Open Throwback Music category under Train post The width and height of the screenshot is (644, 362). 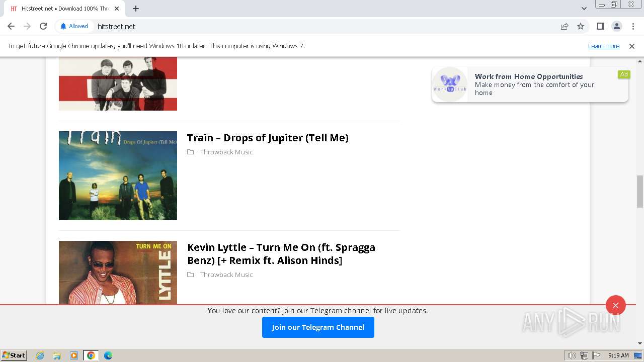coord(226,152)
